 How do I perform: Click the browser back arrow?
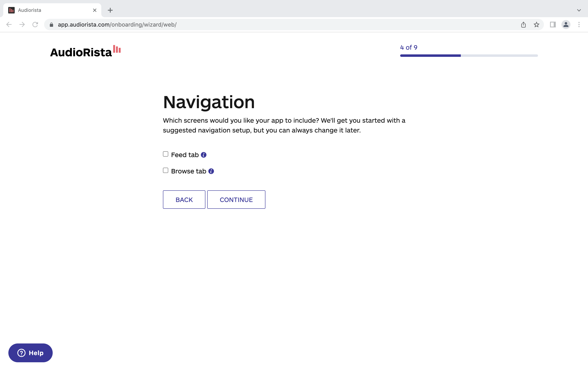[x=9, y=25]
